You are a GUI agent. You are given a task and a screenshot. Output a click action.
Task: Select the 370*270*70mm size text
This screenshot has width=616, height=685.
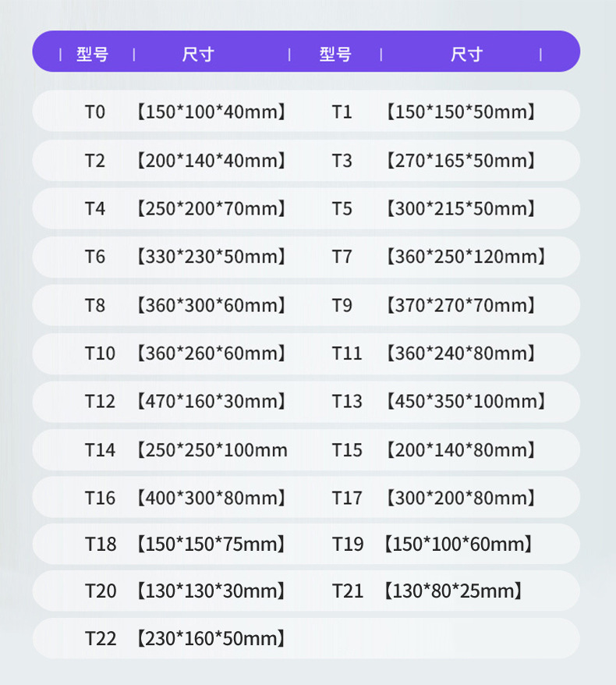point(462,305)
